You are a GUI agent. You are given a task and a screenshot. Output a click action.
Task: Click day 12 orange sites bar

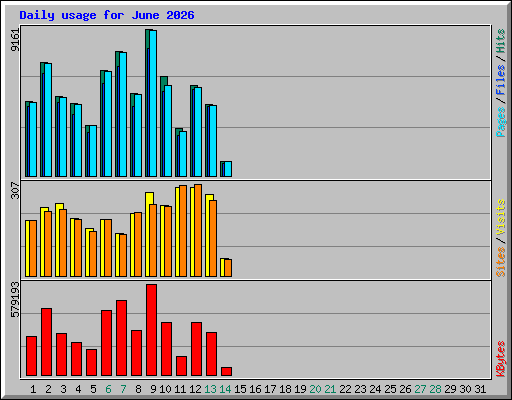click(198, 230)
